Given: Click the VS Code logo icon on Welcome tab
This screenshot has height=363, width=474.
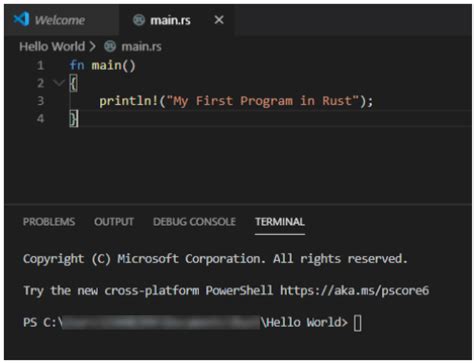Looking at the screenshot, I should tap(22, 19).
